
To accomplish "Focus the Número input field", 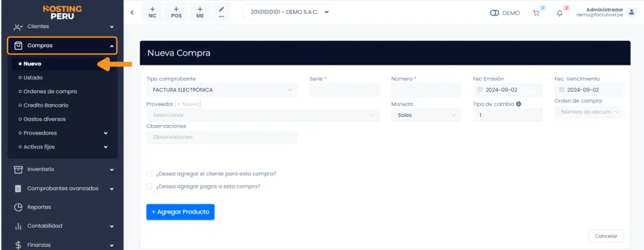I will tap(426, 90).
